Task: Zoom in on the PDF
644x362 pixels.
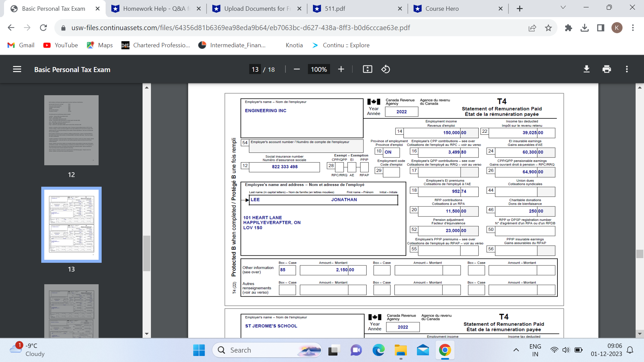Action: [x=341, y=69]
